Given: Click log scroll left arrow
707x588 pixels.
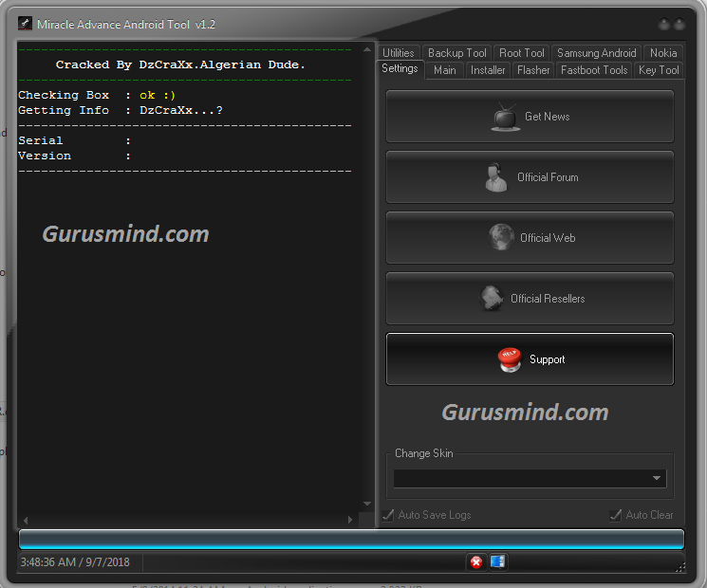Looking at the screenshot, I should point(26,520).
